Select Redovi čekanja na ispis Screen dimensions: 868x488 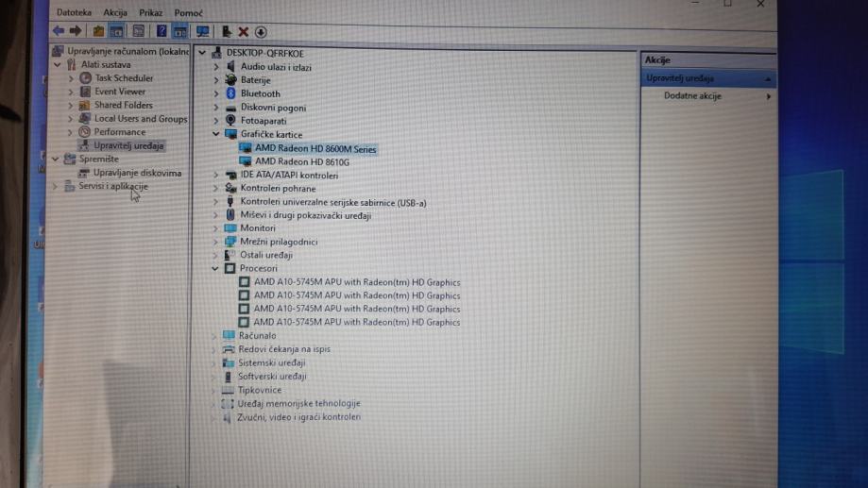[284, 349]
